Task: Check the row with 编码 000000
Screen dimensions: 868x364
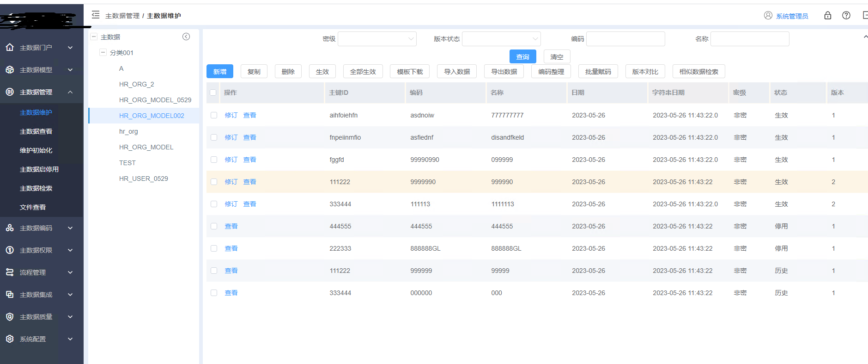Action: point(214,293)
